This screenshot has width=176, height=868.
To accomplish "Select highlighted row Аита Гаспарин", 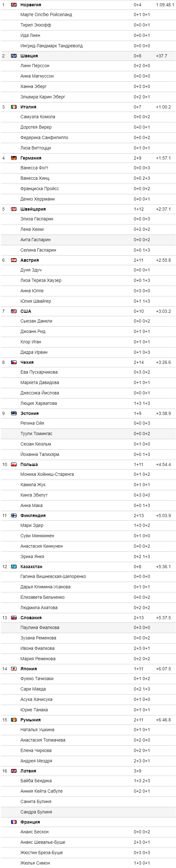I will tap(88, 240).
